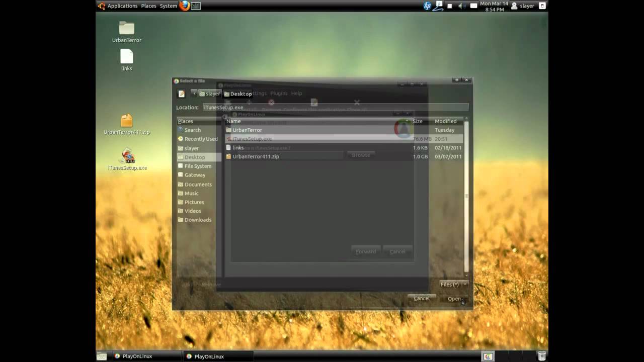Open Downloads folder in Places
Image resolution: width=644 pixels, height=362 pixels.
(x=199, y=220)
